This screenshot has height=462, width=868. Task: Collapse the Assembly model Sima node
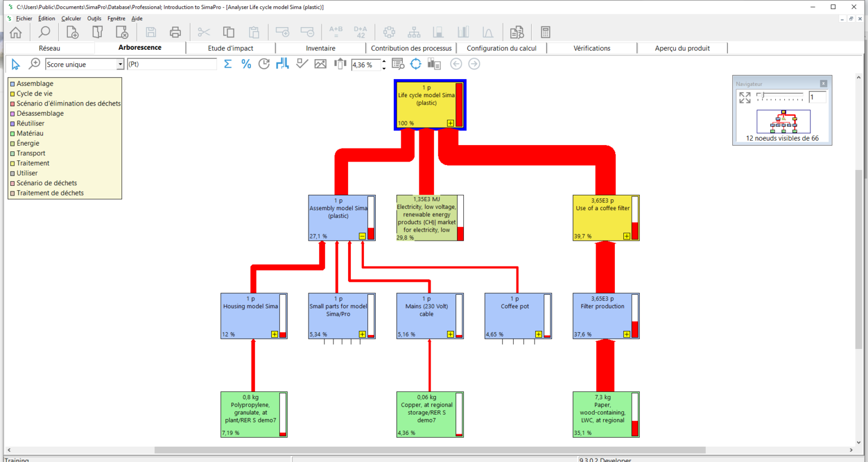(362, 236)
